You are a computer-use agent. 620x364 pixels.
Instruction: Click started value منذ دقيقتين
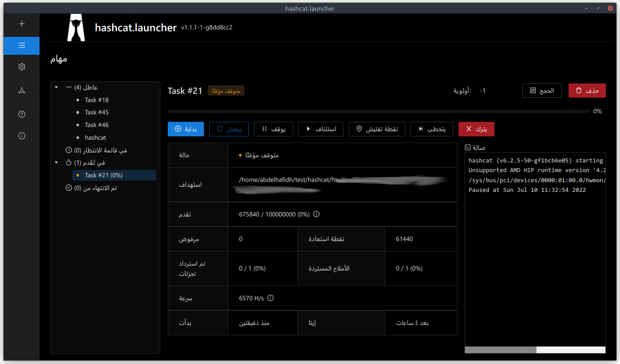[x=254, y=323]
